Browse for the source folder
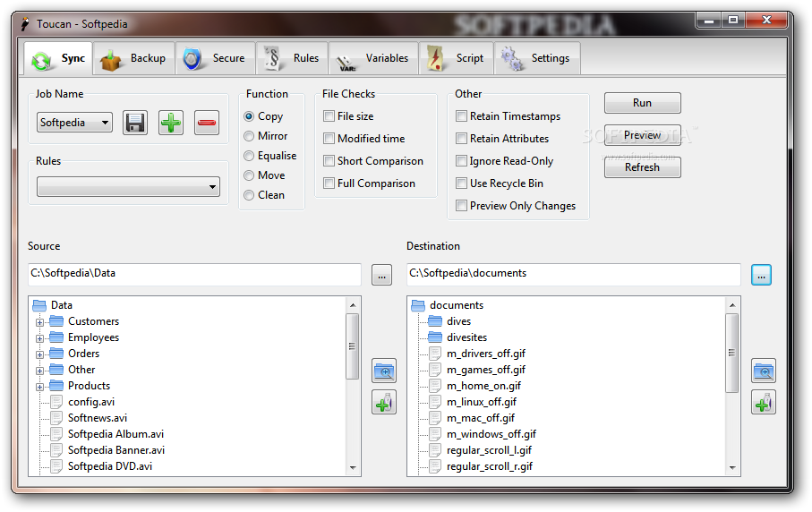The width and height of the screenshot is (812, 512). click(x=381, y=275)
